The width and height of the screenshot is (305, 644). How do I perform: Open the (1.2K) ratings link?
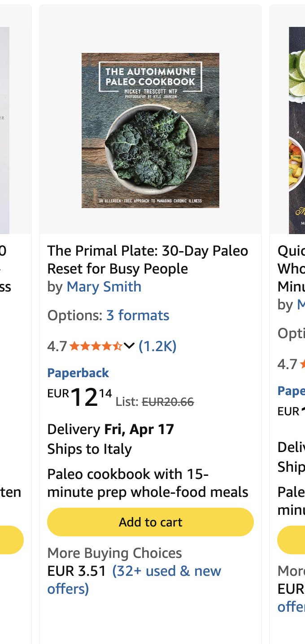[x=158, y=346]
